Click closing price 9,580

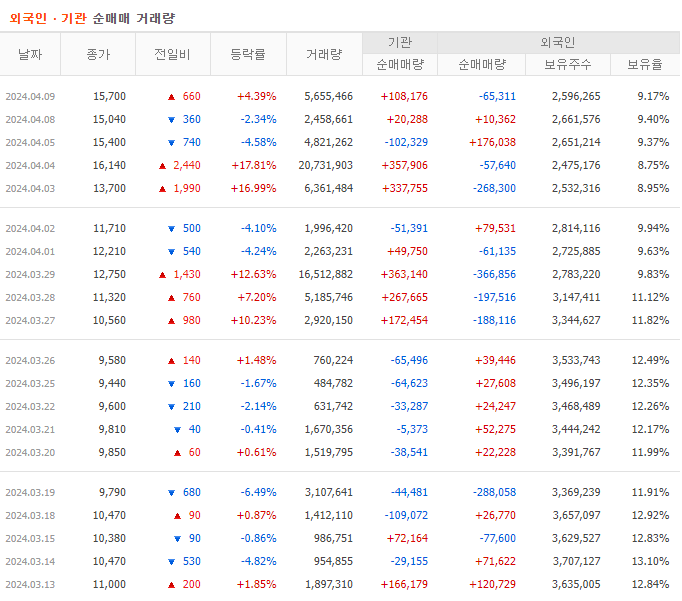pos(112,361)
